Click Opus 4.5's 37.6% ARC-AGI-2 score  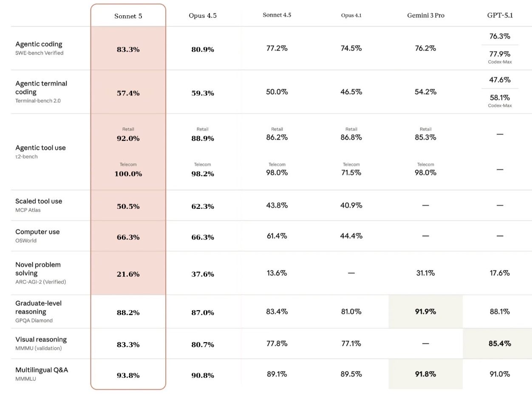tap(203, 274)
